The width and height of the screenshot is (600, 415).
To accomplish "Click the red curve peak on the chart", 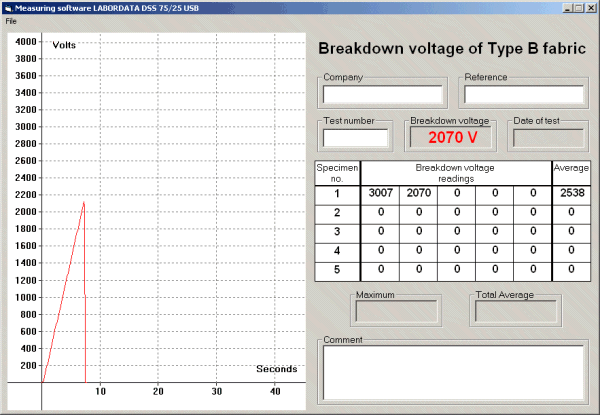I will point(84,203).
